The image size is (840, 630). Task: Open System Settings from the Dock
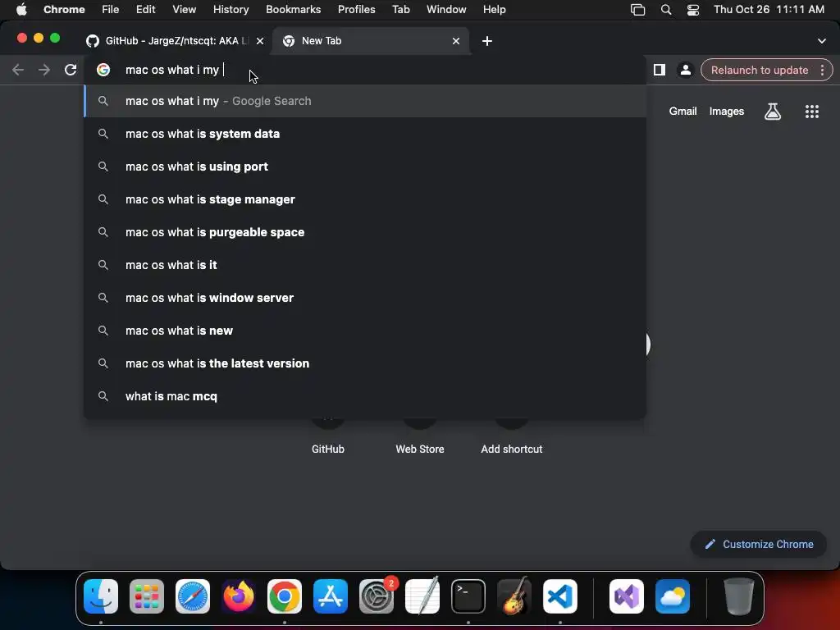click(x=377, y=596)
